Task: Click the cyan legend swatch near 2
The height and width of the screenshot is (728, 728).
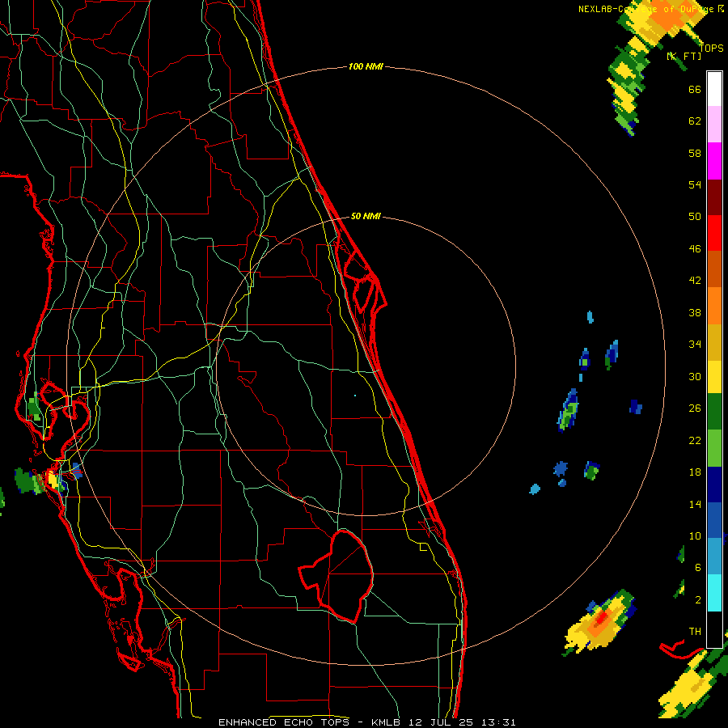Action: (714, 593)
